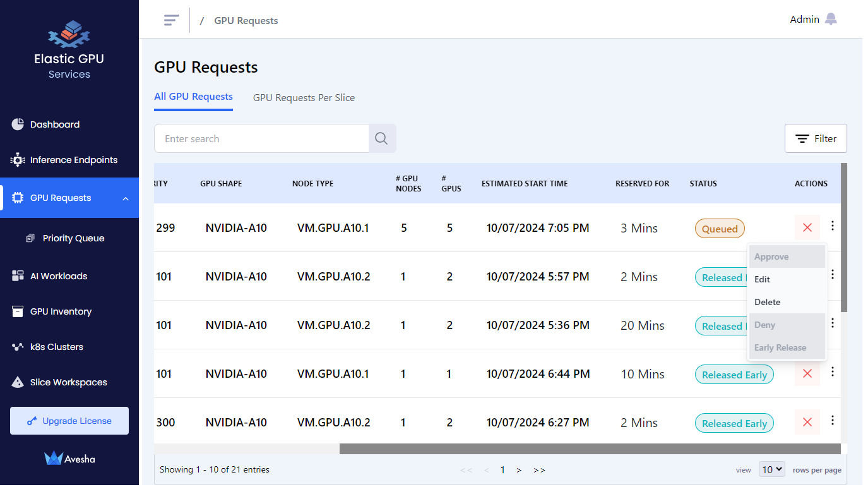This screenshot has width=868, height=494.
Task: Toggle the sidebar hamburger menu icon
Action: pyautogui.click(x=171, y=20)
